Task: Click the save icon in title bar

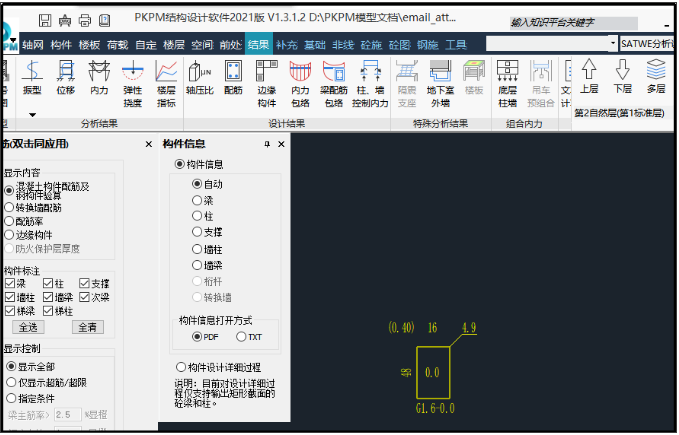Action: tap(45, 20)
